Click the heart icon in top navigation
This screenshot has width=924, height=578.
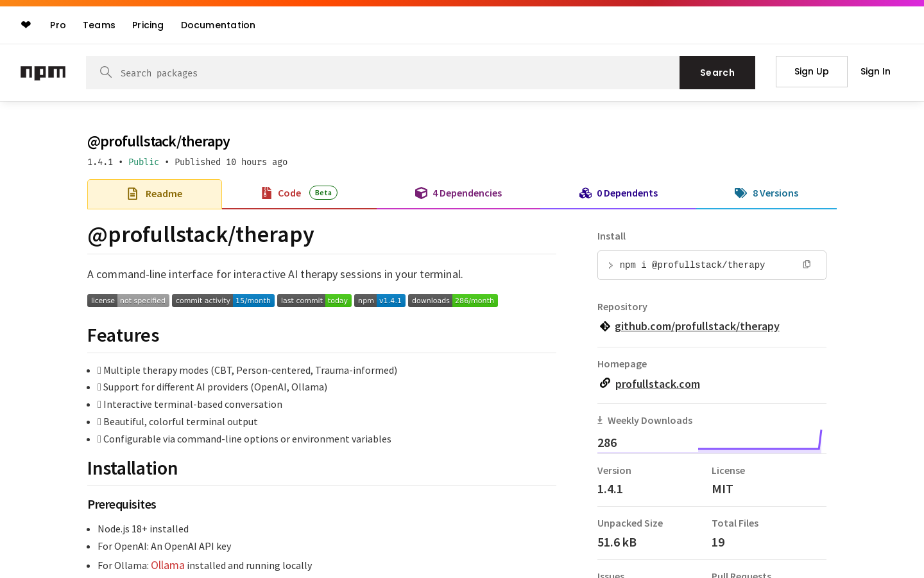pos(26,25)
